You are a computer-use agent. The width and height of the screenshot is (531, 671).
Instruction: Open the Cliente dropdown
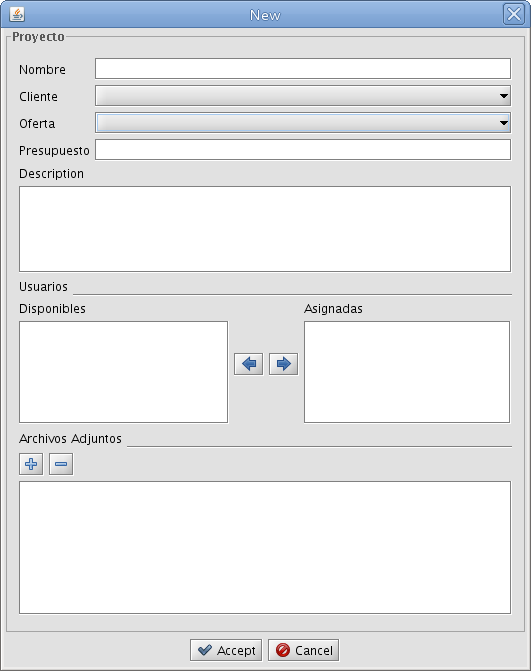pyautogui.click(x=303, y=96)
